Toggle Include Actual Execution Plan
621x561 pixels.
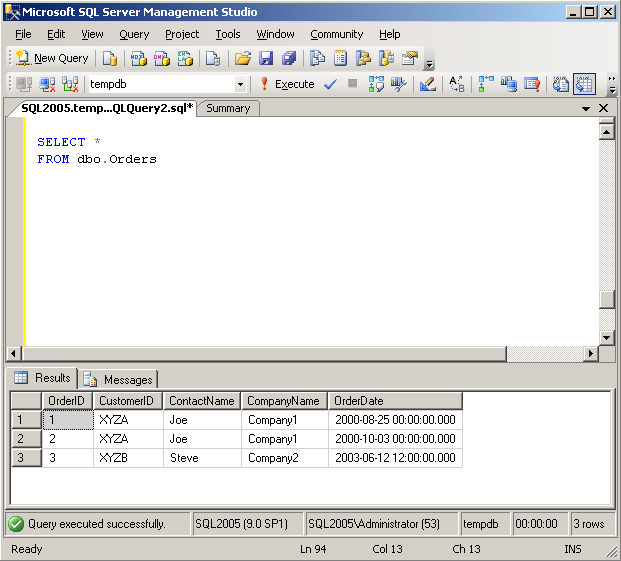click(486, 84)
